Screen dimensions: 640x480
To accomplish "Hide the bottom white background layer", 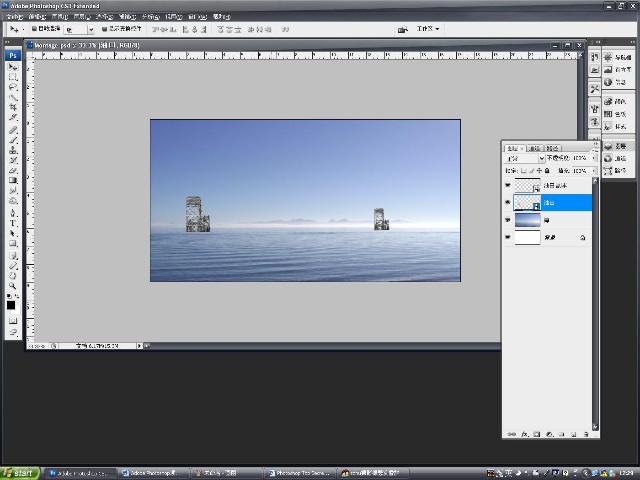I will coord(508,237).
